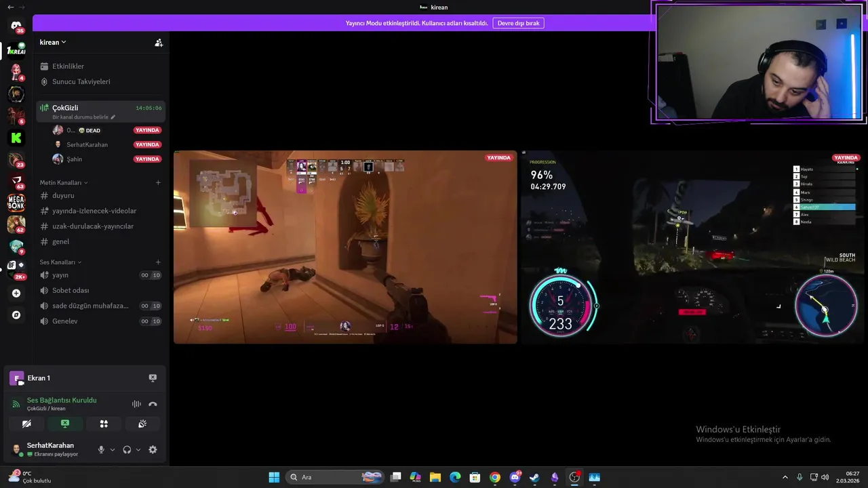The image size is (868, 488).
Task: Join the yayın voice channel
Action: [x=100, y=275]
